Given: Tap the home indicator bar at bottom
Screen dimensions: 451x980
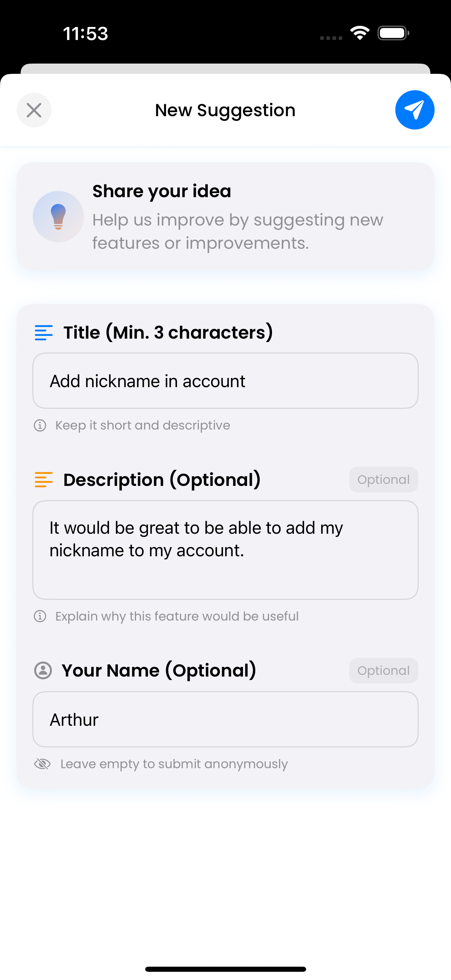Looking at the screenshot, I should point(225,969).
